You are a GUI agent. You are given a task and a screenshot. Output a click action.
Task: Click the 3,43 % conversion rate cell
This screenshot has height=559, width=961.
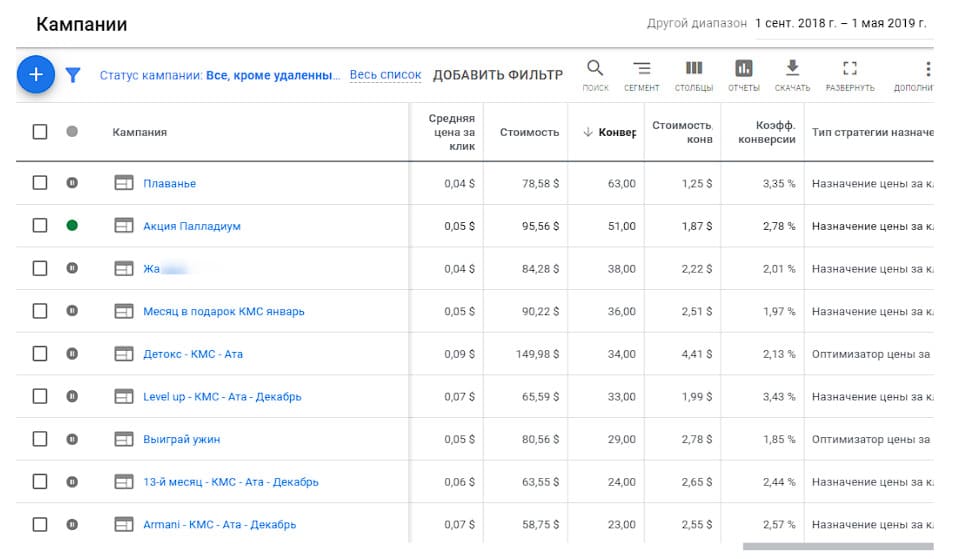pyautogui.click(x=779, y=397)
